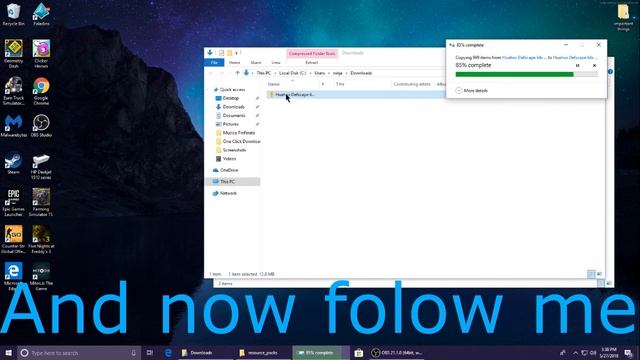Click the destination folder link in copy dialog
This screenshot has height=360, width=640.
[573, 58]
